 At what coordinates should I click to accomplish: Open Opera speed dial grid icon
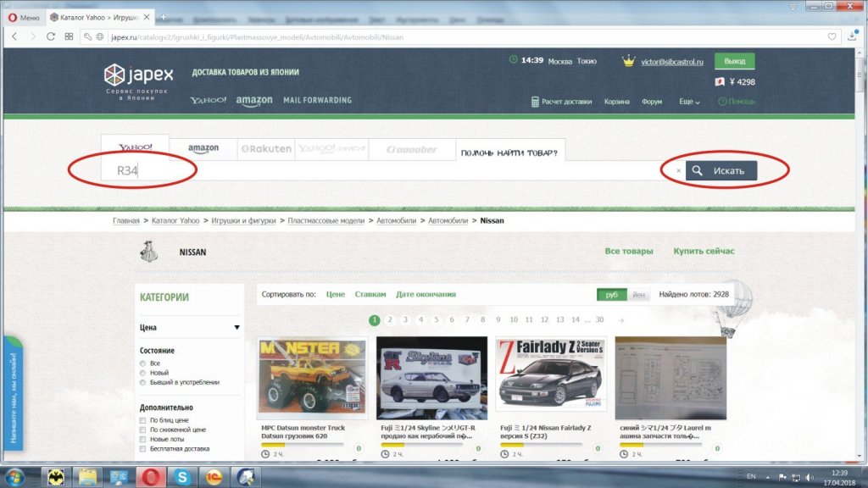coord(69,36)
